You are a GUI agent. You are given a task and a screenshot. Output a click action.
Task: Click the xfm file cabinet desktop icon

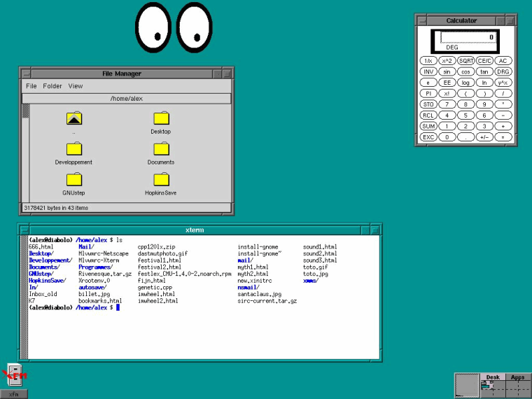[14, 375]
